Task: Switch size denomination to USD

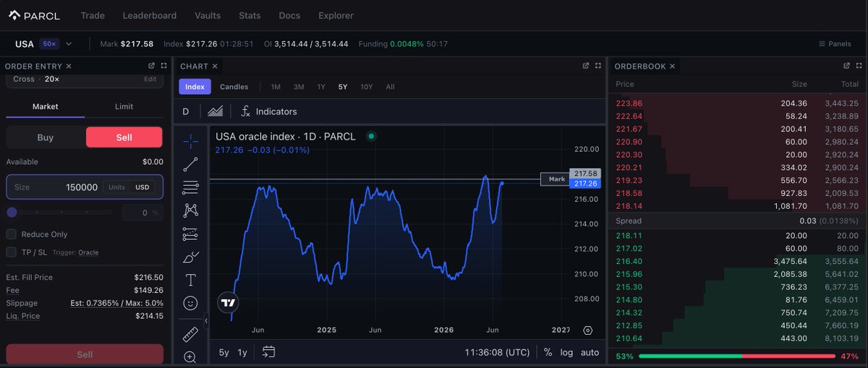Action: click(x=142, y=187)
